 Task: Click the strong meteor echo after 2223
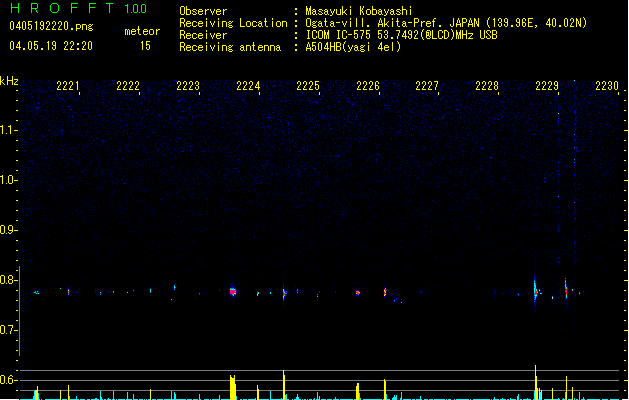pyautogui.click(x=233, y=292)
